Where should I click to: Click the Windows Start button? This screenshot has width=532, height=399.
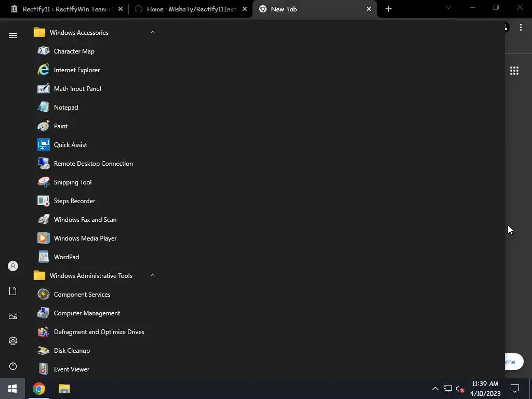click(12, 389)
